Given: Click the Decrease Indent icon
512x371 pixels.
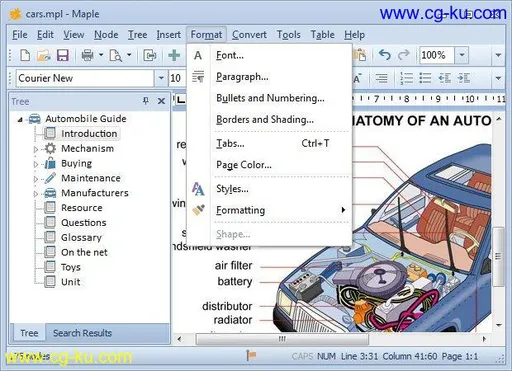Looking at the screenshot, I should (445, 78).
